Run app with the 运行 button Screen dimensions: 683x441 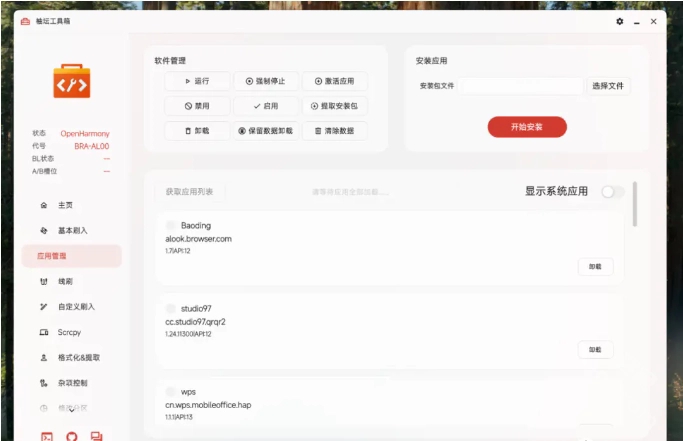[x=197, y=81]
